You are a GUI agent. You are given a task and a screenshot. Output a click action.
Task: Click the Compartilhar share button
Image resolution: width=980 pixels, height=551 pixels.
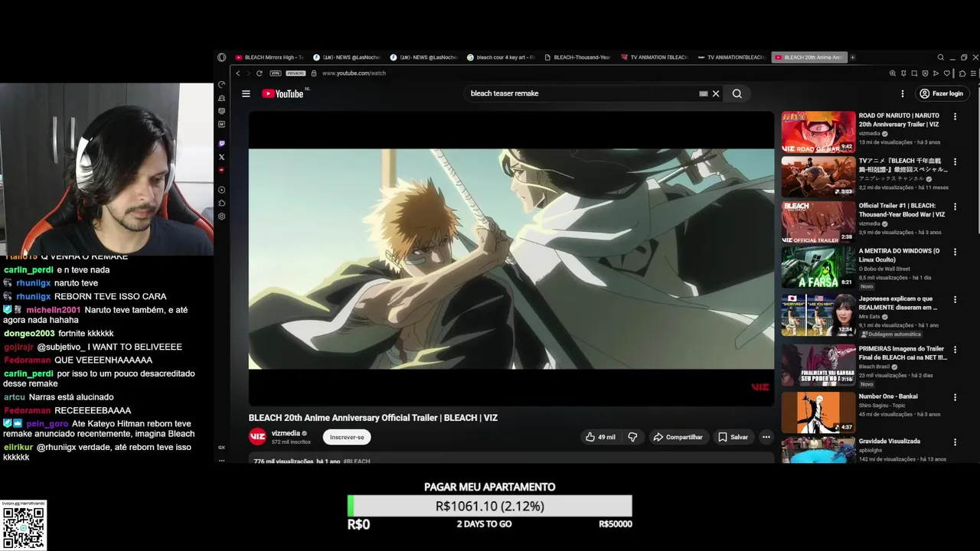coord(678,437)
